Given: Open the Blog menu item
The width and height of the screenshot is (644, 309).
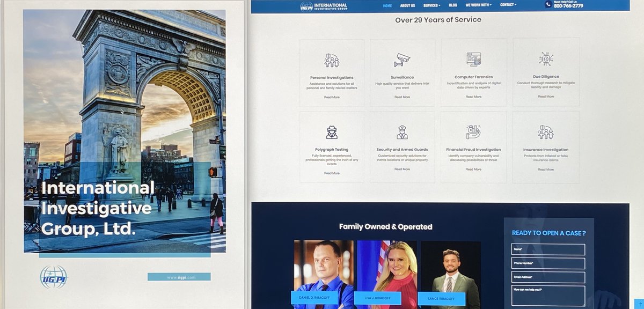Looking at the screenshot, I should coord(453,5).
